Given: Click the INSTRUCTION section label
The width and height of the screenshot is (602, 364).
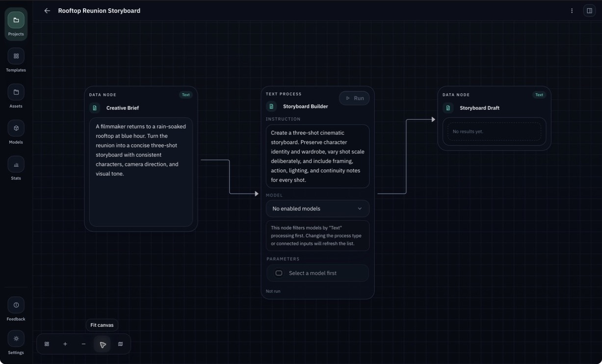Looking at the screenshot, I should 283,119.
